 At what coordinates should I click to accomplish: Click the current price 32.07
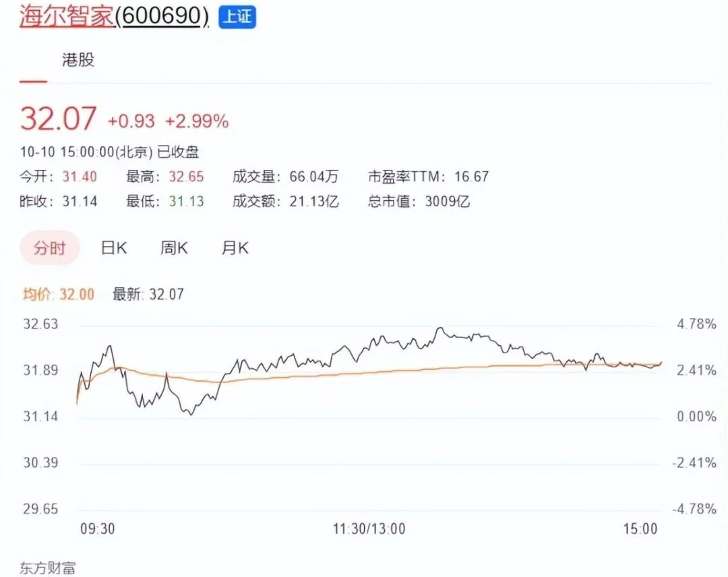point(59,119)
